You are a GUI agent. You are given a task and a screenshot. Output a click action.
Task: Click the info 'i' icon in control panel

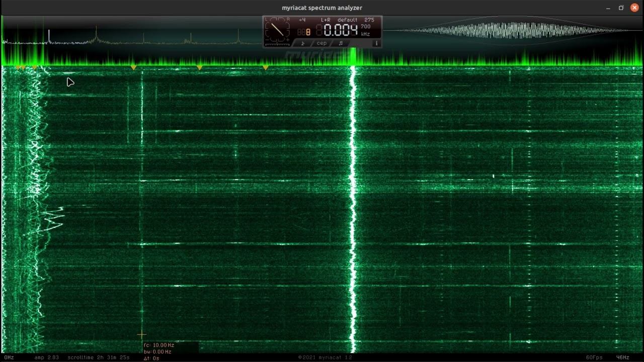coord(376,43)
